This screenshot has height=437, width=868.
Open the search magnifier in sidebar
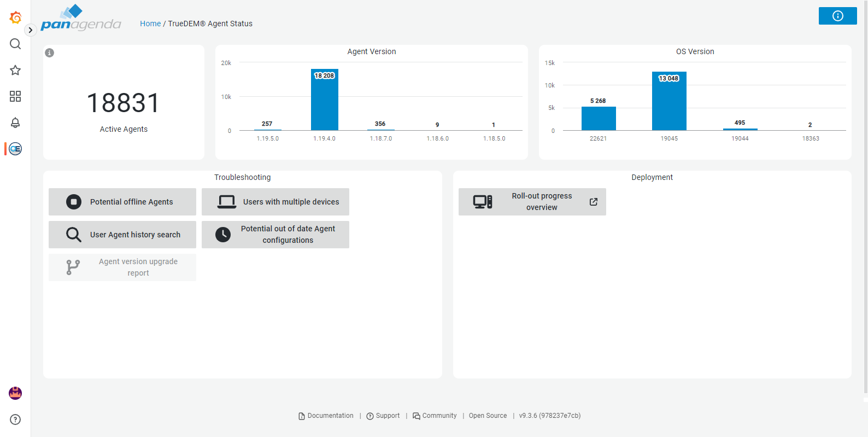(x=15, y=44)
